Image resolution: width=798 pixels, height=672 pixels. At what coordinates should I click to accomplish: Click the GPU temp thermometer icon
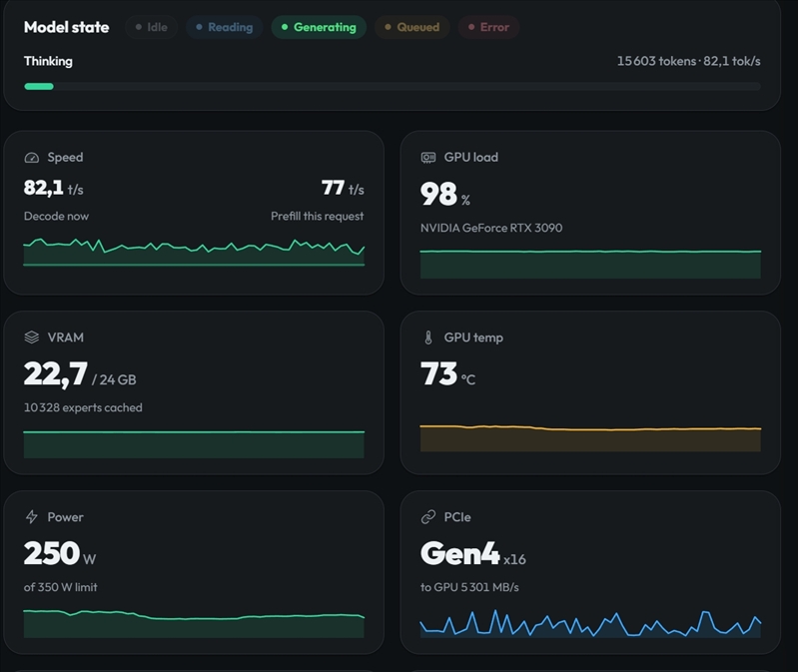[428, 337]
